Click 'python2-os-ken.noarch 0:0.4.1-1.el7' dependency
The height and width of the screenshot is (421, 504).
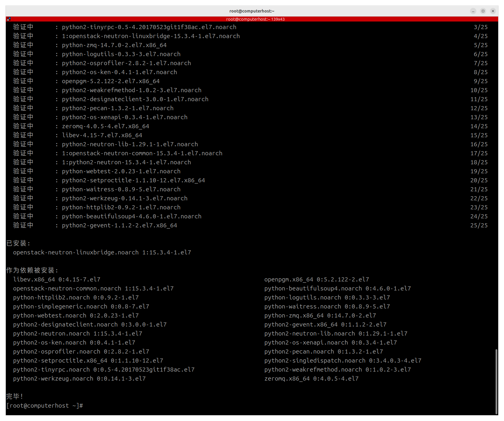click(74, 342)
